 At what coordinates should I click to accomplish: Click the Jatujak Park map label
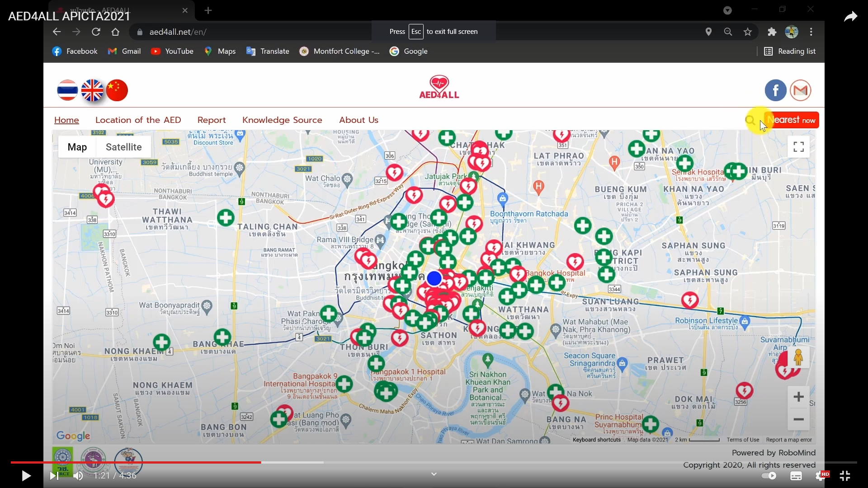coord(445,176)
